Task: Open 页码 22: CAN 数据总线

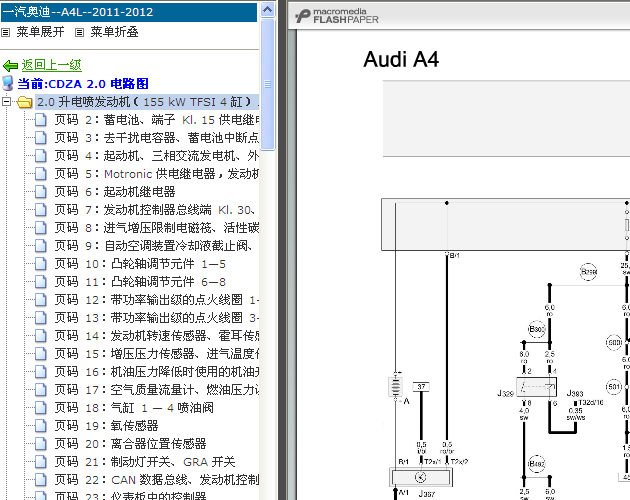Action: 157,480
